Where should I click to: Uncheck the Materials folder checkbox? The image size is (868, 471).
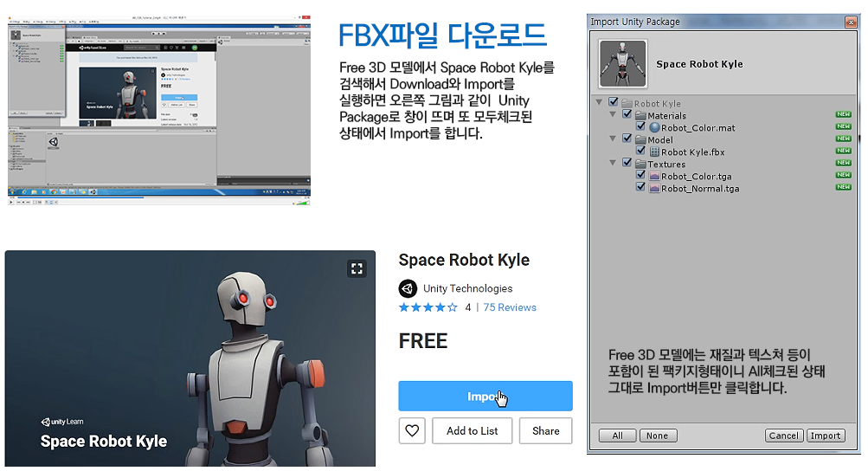pyautogui.click(x=627, y=113)
